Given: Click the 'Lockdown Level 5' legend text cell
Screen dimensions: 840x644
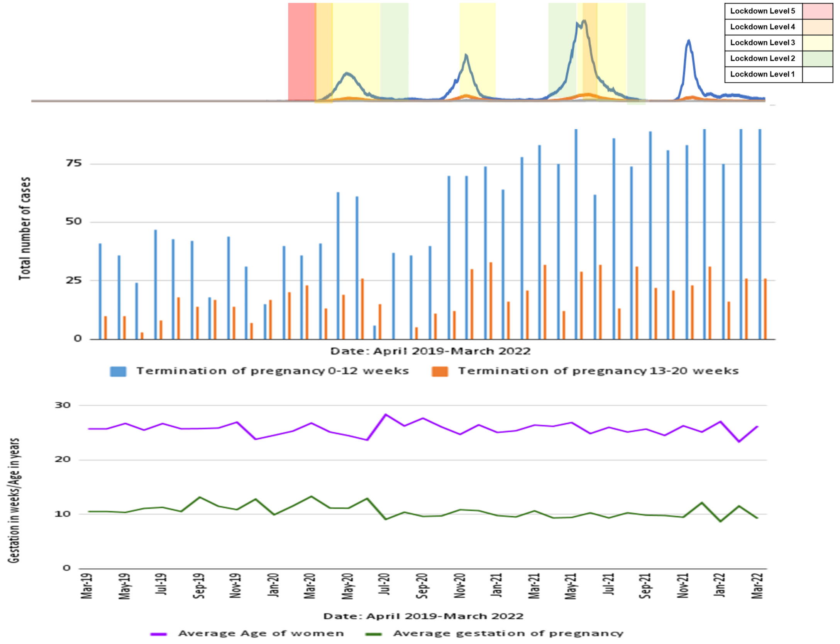Looking at the screenshot, I should point(762,11).
